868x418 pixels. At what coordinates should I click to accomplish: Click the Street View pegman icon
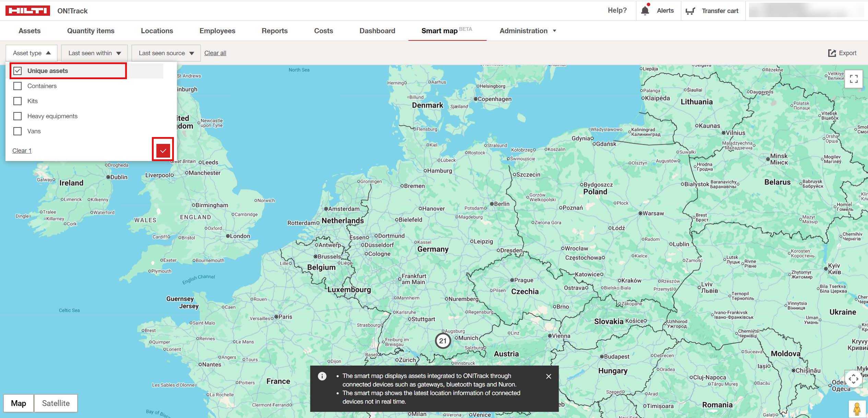856,409
